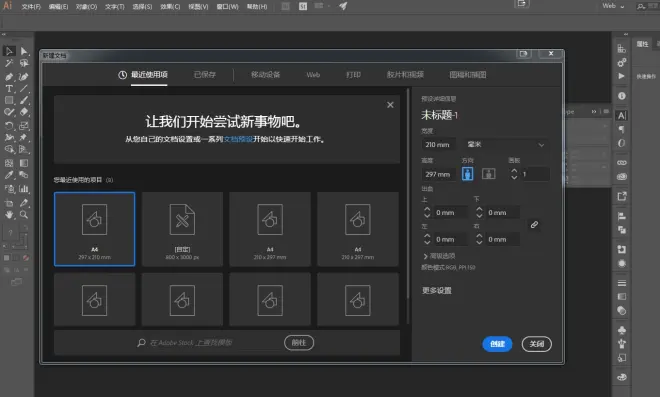Screen dimensions: 660x397
Task: Select the Artboard tool
Action: coord(9,203)
